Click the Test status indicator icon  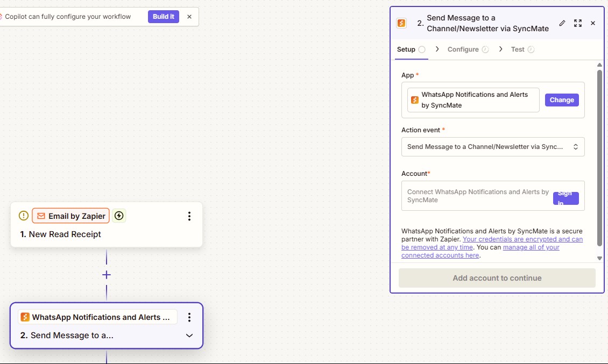(531, 49)
